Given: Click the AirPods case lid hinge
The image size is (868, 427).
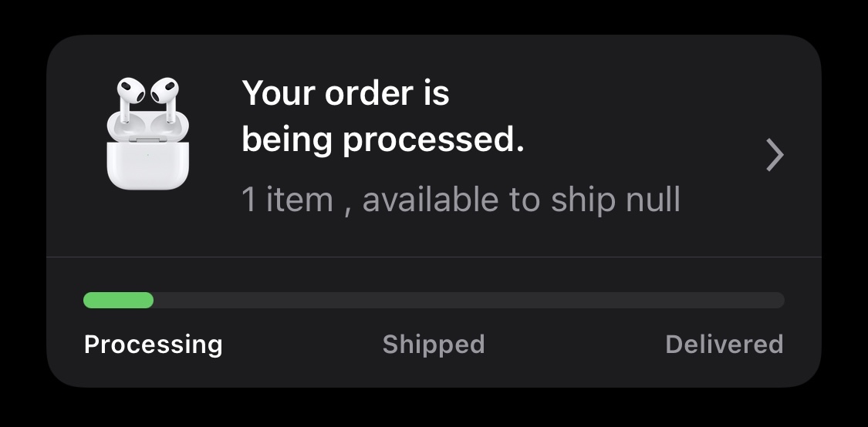Looking at the screenshot, I should click(148, 138).
